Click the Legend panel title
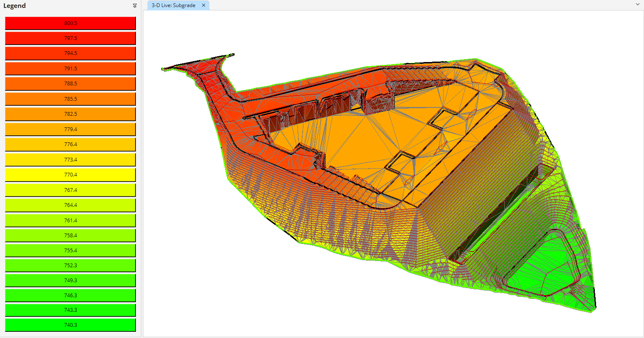 click(15, 6)
